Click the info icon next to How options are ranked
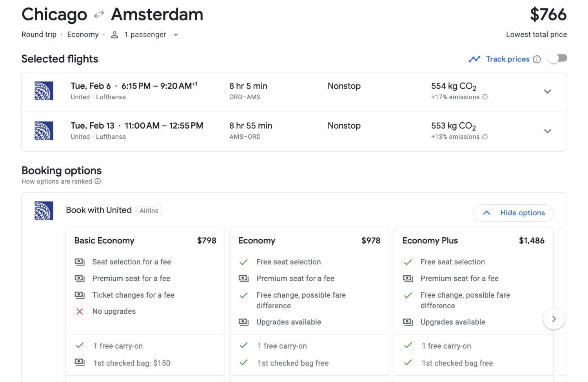The height and width of the screenshot is (382, 588). 97,181
